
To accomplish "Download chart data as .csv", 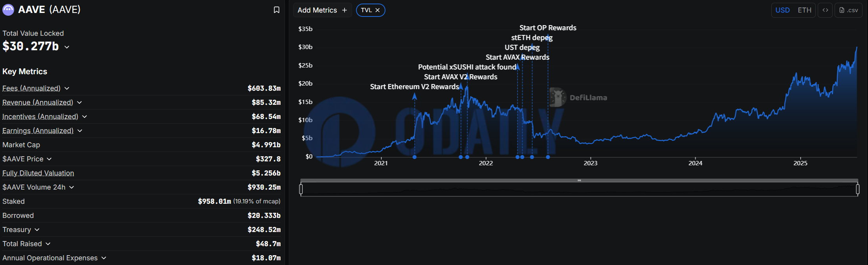I will (848, 10).
